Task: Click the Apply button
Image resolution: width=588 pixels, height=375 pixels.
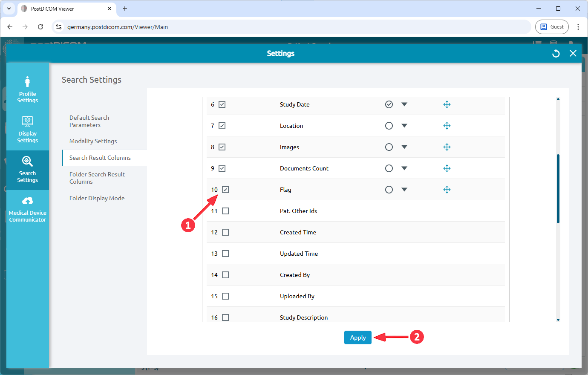Action: (357, 337)
